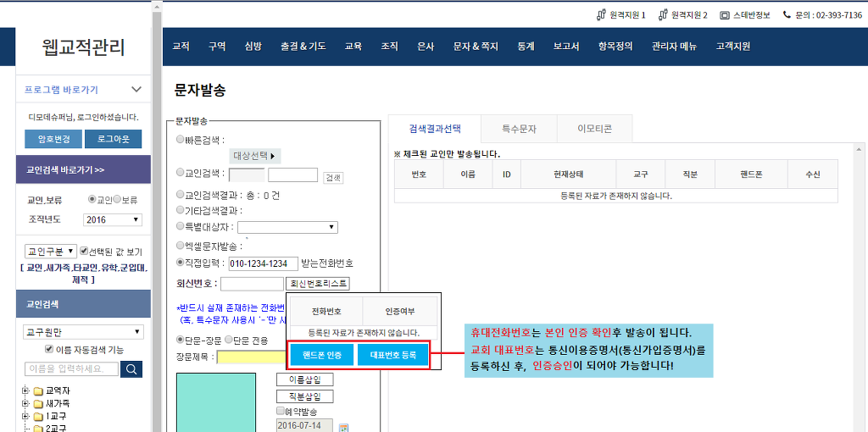The height and width of the screenshot is (432, 868).
Task: Click the 이름삽입 button
Action: click(305, 379)
